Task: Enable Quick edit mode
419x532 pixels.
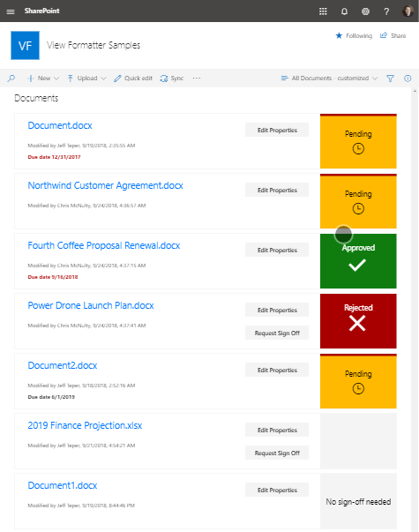Action: (133, 79)
